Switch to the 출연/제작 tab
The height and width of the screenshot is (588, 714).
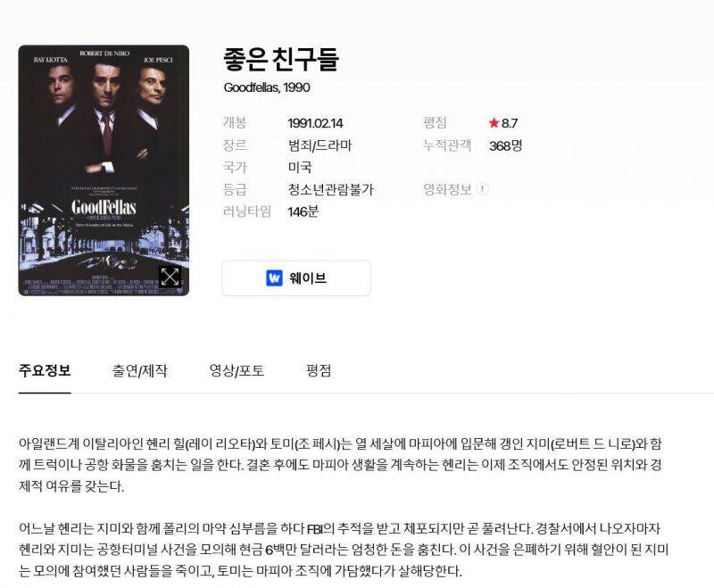coord(140,370)
